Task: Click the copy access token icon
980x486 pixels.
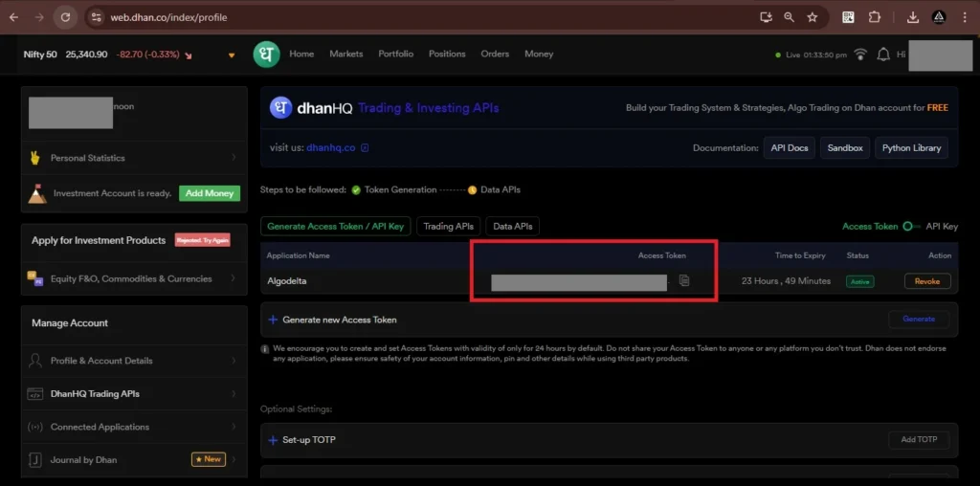Action: [684, 281]
